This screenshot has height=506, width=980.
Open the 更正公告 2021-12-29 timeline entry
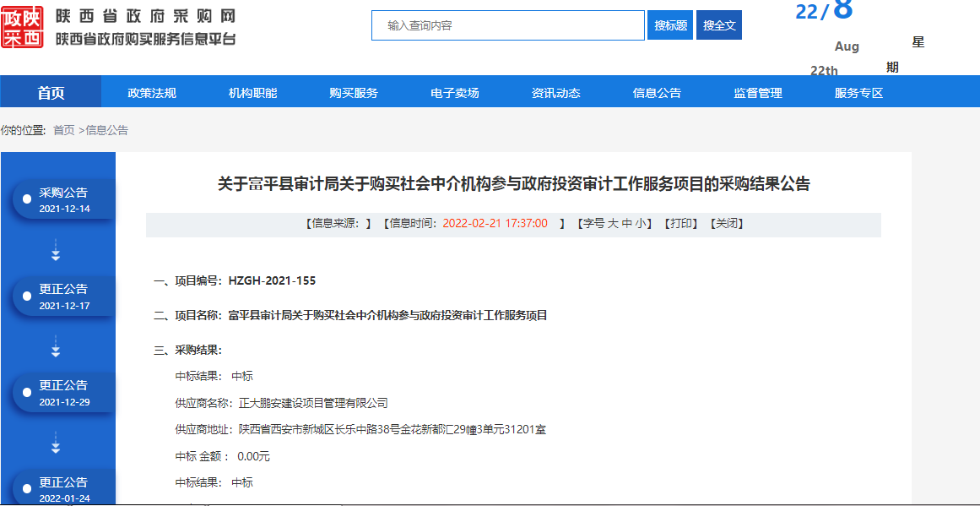coord(63,393)
